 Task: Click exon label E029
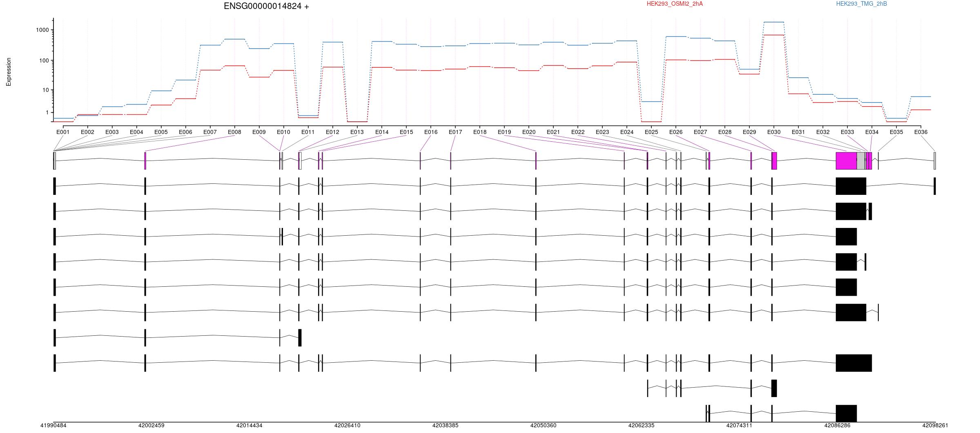coord(749,132)
